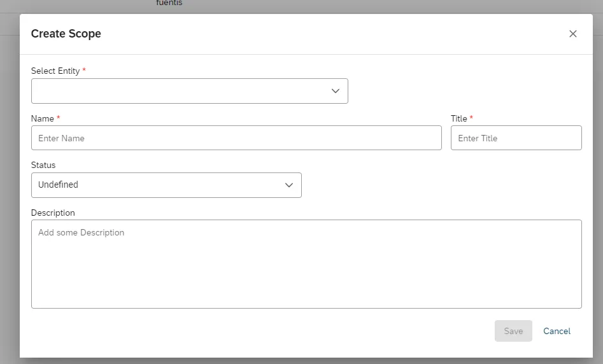Click the 'Create Scope' dialog heading
This screenshot has width=603, height=364.
point(66,34)
